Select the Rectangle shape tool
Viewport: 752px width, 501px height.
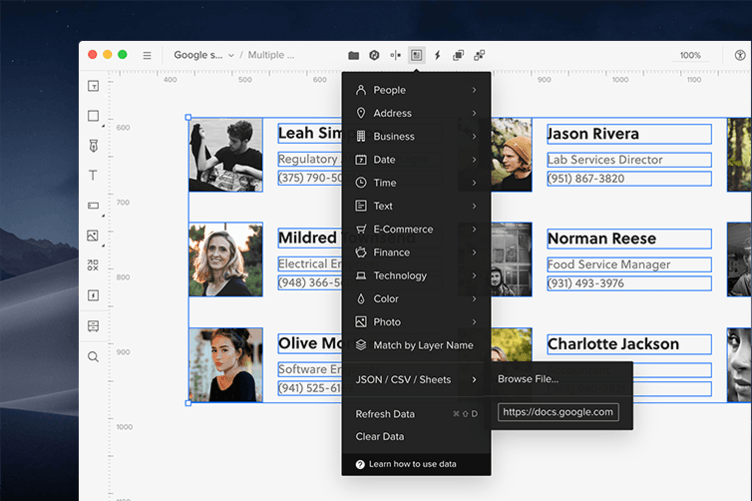pyautogui.click(x=94, y=116)
